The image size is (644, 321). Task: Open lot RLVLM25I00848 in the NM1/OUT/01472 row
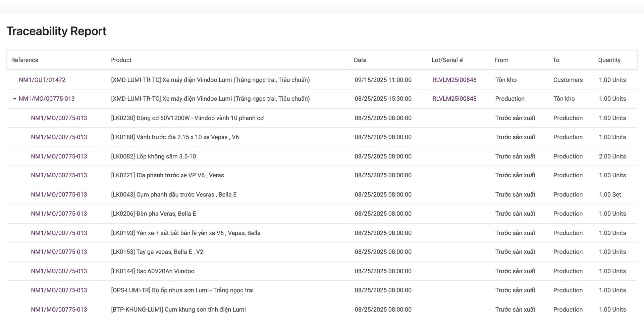(x=454, y=80)
